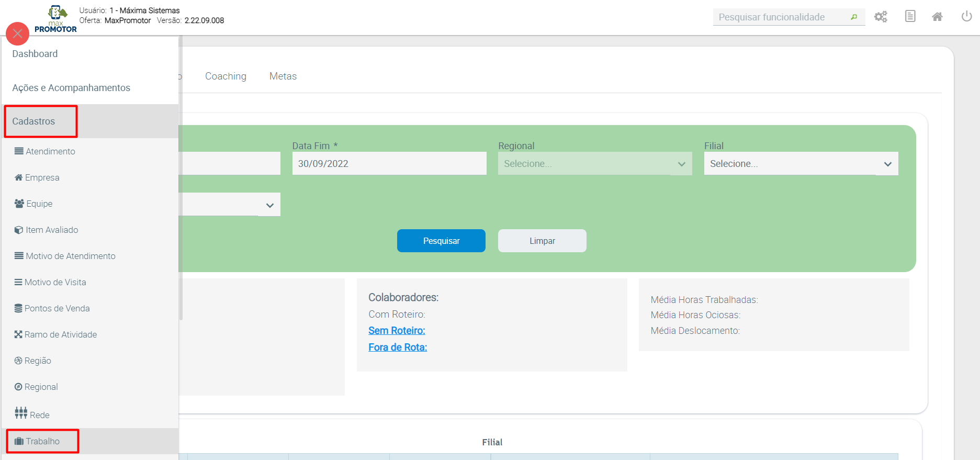Screen dimensions: 980x460
Task: Click the Equipe people icon
Action: (x=19, y=204)
